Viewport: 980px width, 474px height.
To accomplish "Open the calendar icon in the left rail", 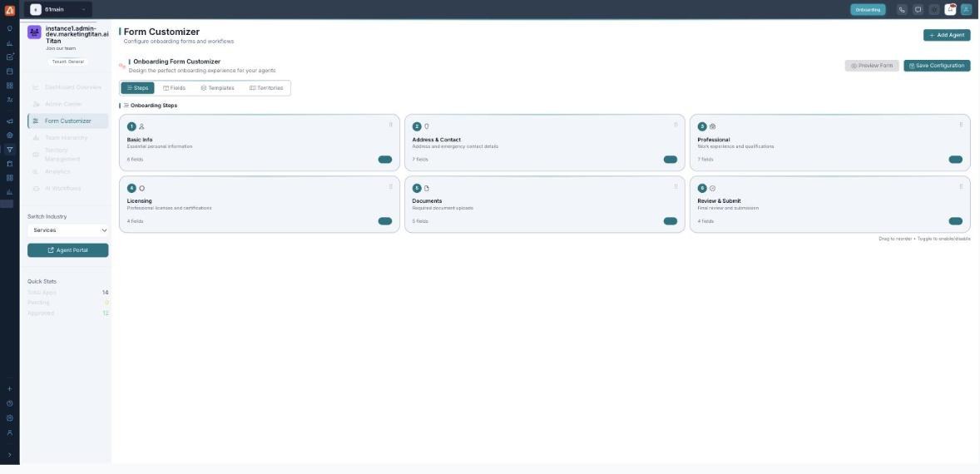I will point(9,72).
